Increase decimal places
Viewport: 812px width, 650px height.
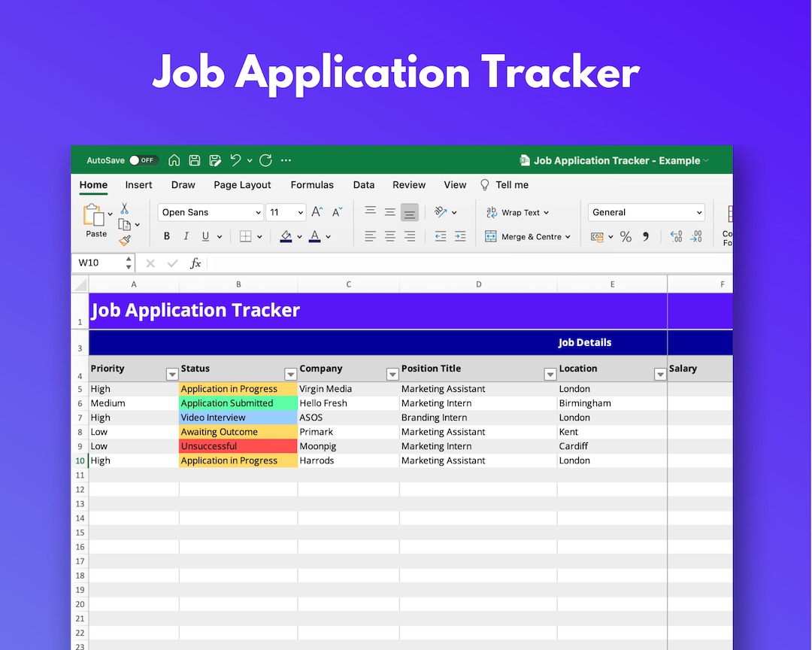pos(677,237)
